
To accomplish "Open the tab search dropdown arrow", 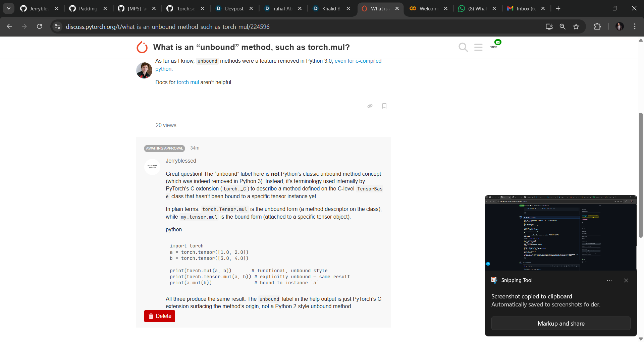I will pyautogui.click(x=9, y=8).
